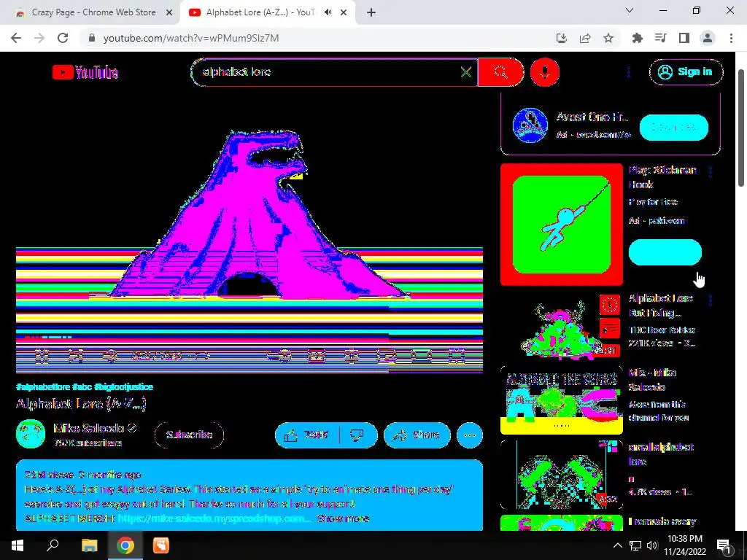This screenshot has height=560, width=747.
Task: Toggle Chrome side panel
Action: 684,38
